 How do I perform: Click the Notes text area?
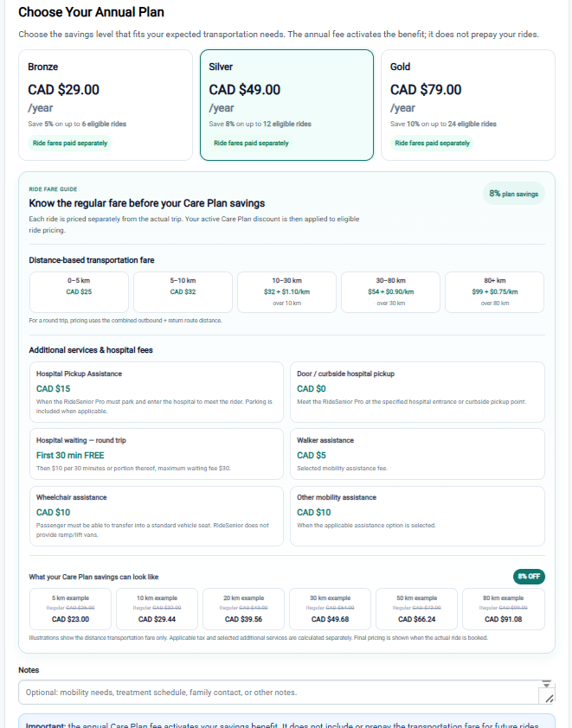(279, 693)
